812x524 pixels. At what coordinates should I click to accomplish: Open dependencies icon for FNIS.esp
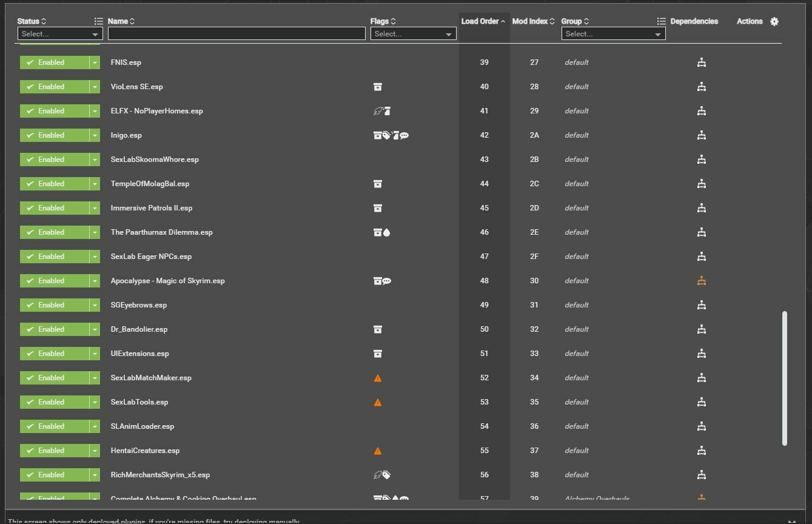pyautogui.click(x=701, y=62)
